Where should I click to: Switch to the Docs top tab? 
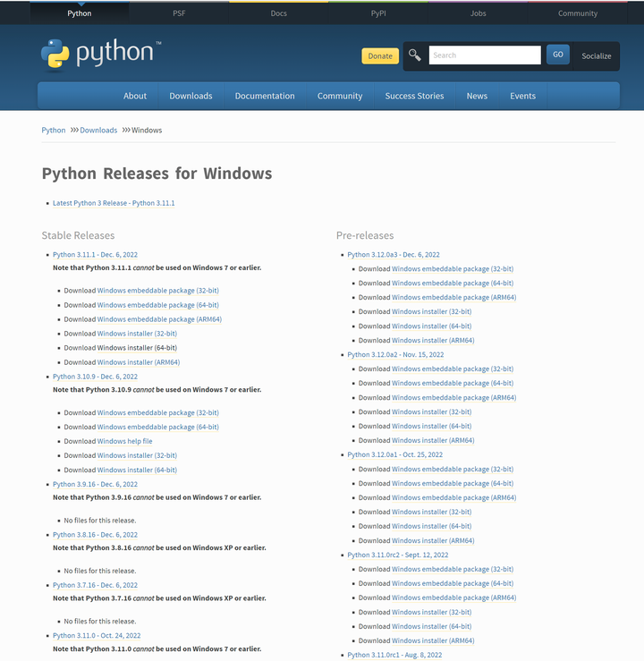(278, 13)
